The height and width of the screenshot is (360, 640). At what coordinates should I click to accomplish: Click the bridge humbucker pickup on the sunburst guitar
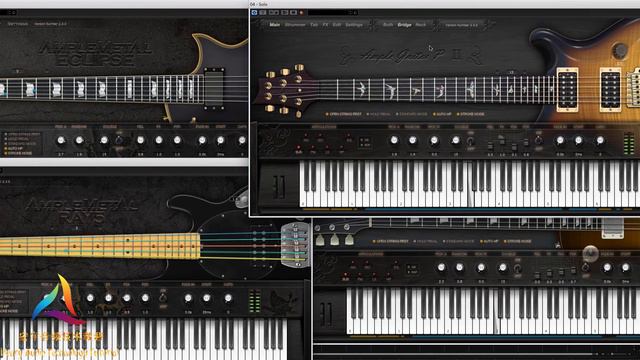point(611,90)
